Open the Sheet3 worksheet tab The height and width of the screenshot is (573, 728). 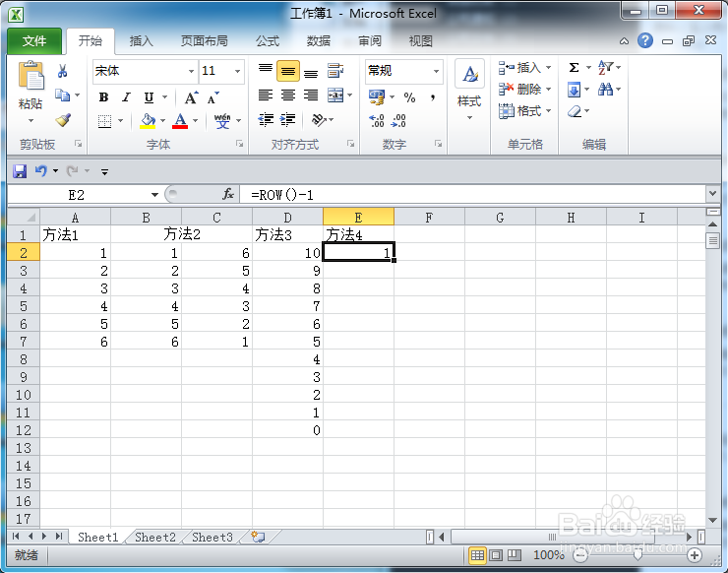click(x=212, y=538)
